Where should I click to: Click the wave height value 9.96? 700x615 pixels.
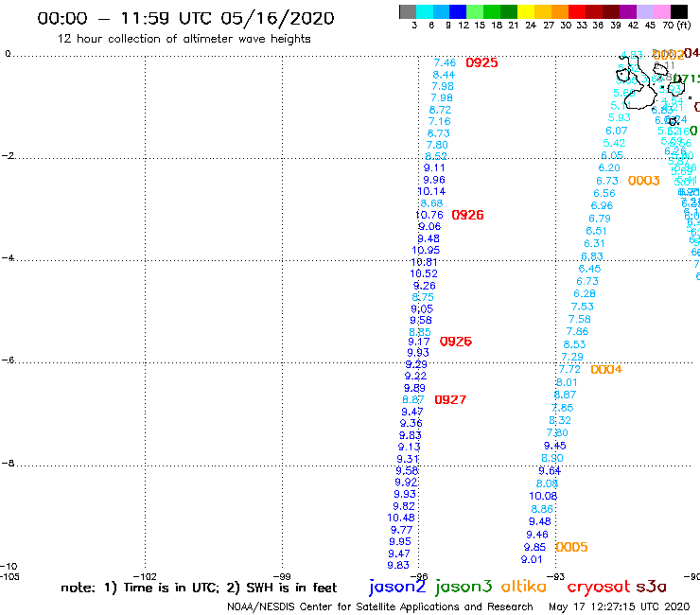(x=434, y=180)
